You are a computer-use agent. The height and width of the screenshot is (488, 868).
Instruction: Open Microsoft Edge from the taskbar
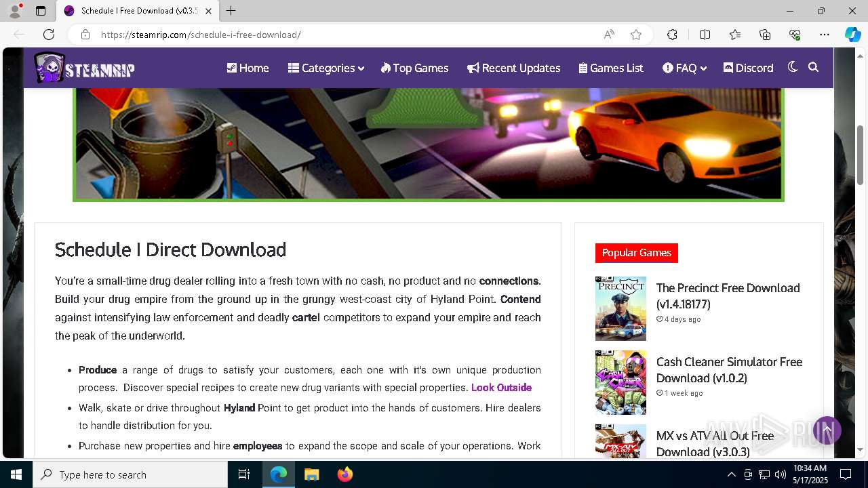[x=279, y=474]
